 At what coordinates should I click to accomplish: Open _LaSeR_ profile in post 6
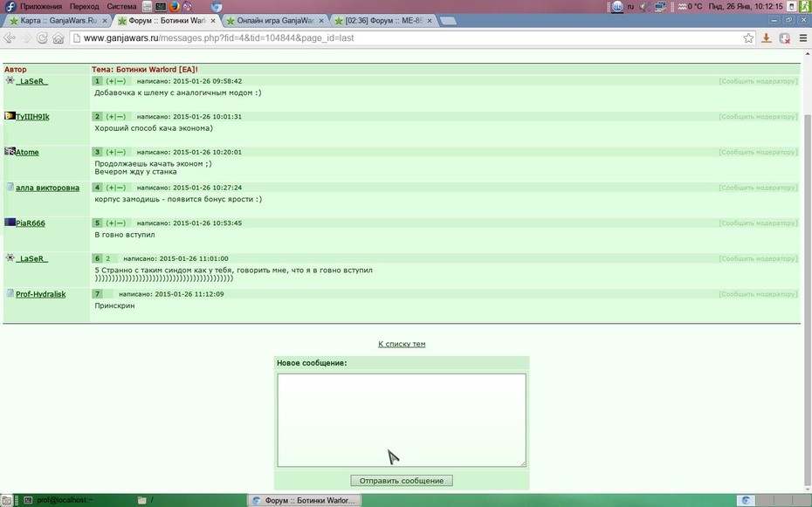tap(32, 258)
